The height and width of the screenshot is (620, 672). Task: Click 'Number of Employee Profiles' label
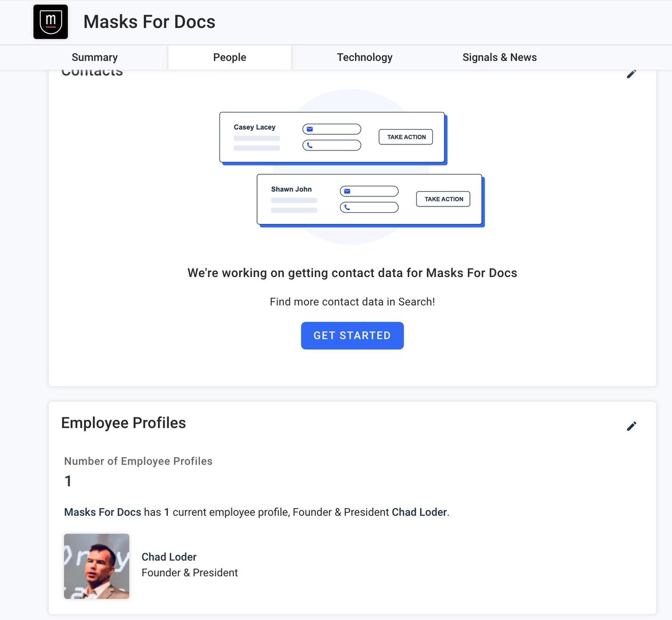pos(138,461)
